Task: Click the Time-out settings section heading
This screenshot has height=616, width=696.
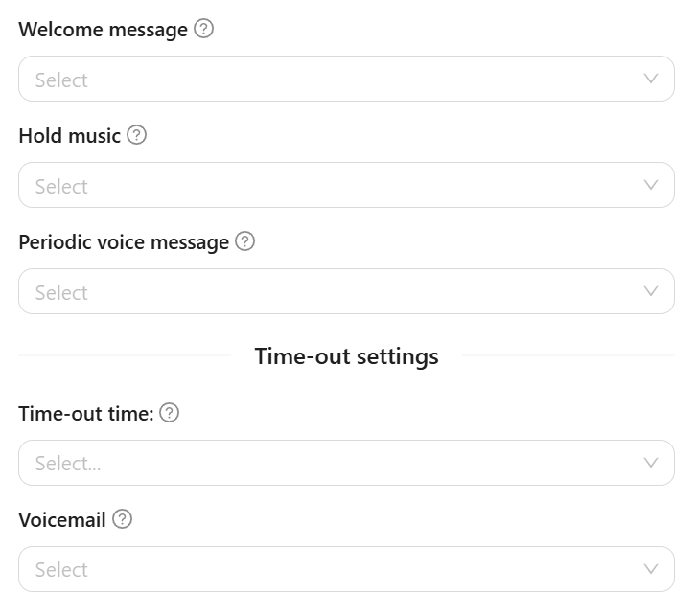Action: tap(346, 356)
